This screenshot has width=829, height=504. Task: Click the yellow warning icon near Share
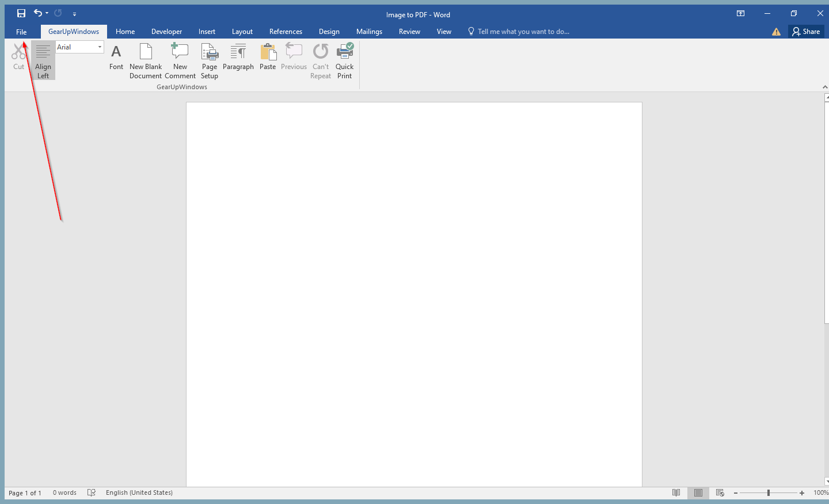(776, 32)
